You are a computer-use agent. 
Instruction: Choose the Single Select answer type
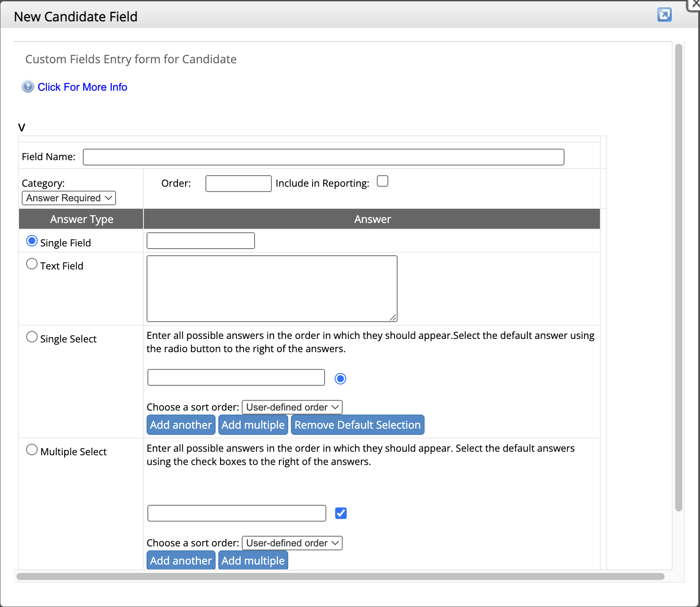pos(32,337)
